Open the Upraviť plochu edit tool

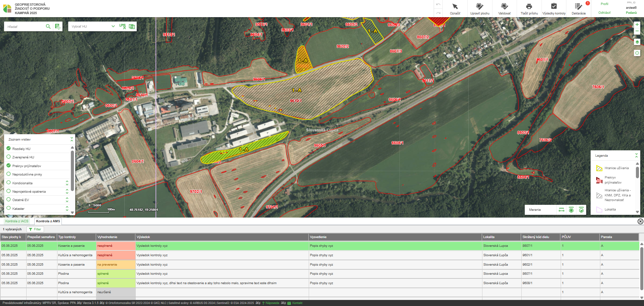479,8
